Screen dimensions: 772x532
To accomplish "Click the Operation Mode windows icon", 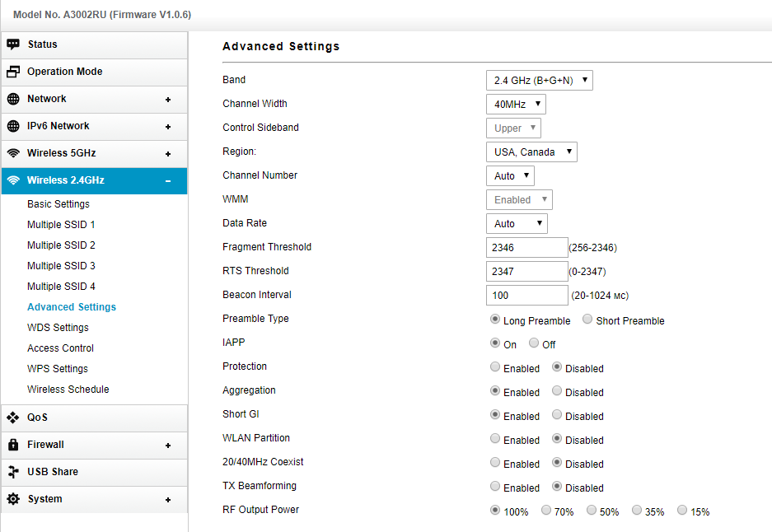I will tap(13, 72).
